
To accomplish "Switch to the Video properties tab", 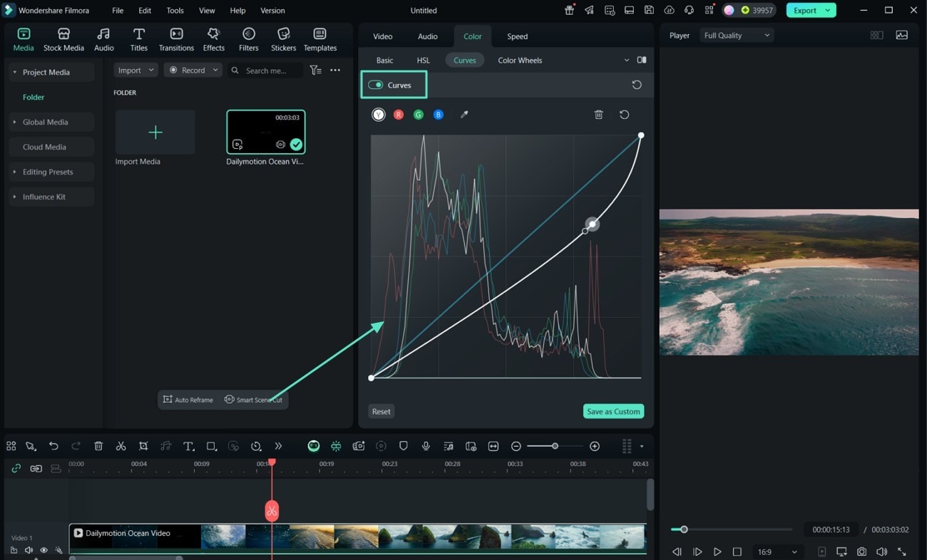I will pos(383,36).
